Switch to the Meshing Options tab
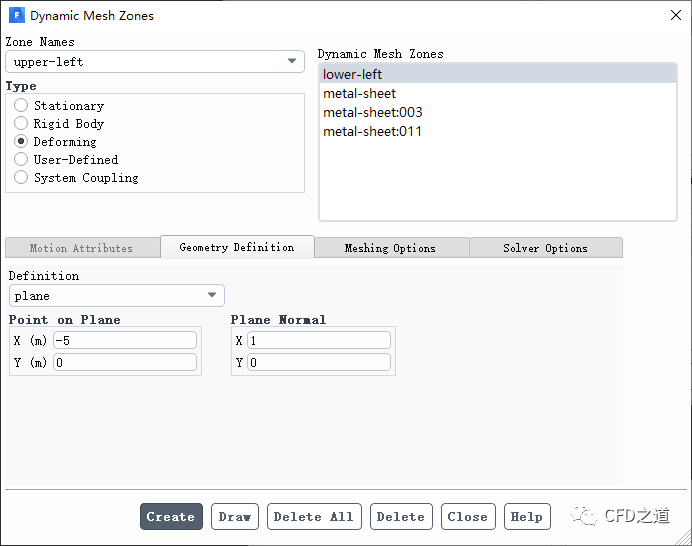 click(390, 248)
